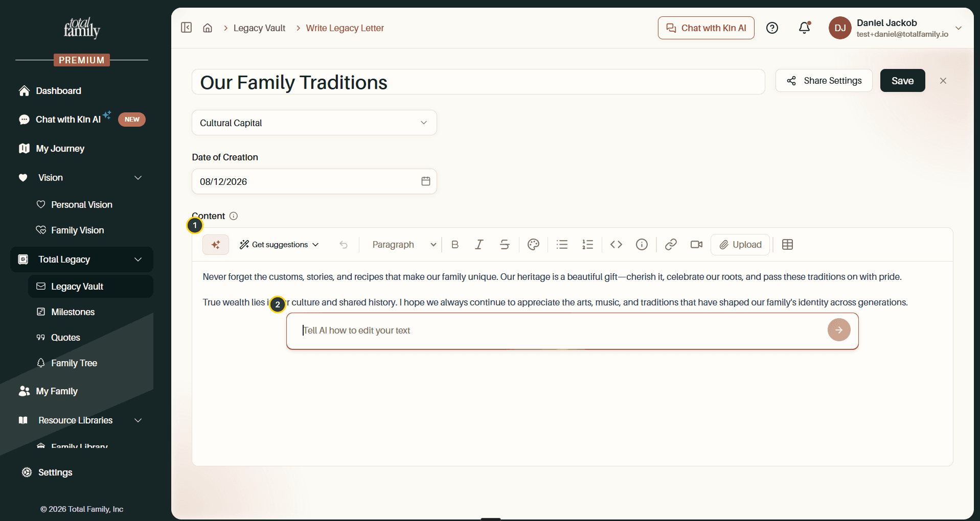The image size is (980, 521).
Task: Toggle strikethrough formatting
Action: [x=505, y=245]
